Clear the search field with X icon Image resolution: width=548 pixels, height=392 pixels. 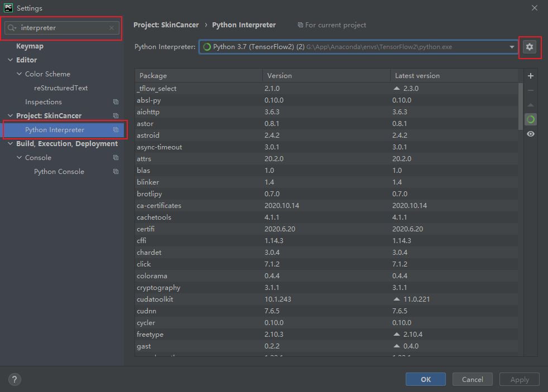point(112,28)
